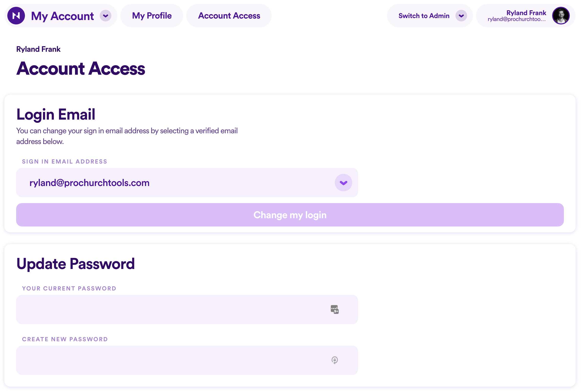This screenshot has height=392, width=581.
Task: Open the My Profile tab
Action: pos(152,16)
